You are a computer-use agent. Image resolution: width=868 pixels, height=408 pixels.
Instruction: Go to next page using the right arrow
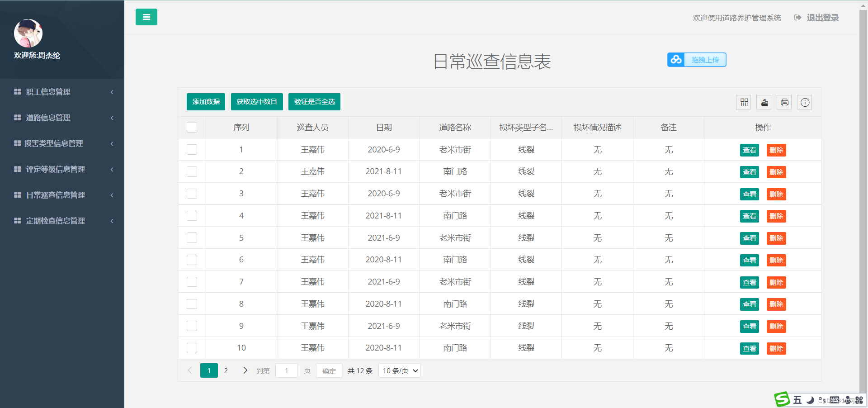point(245,370)
